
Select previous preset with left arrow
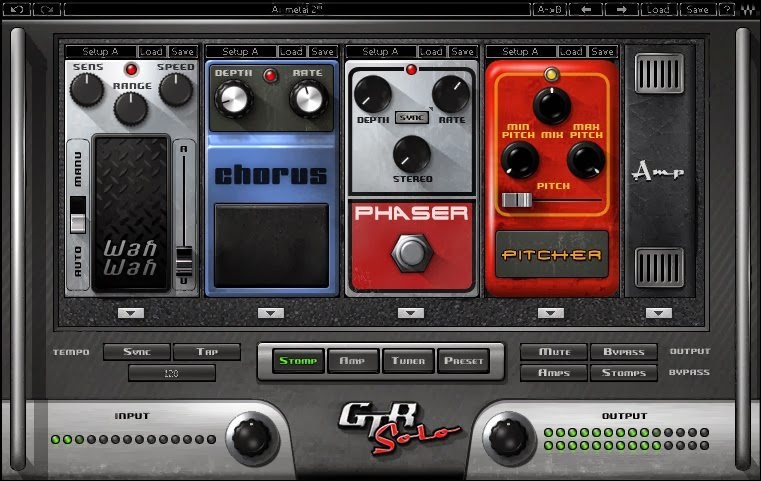tap(586, 9)
